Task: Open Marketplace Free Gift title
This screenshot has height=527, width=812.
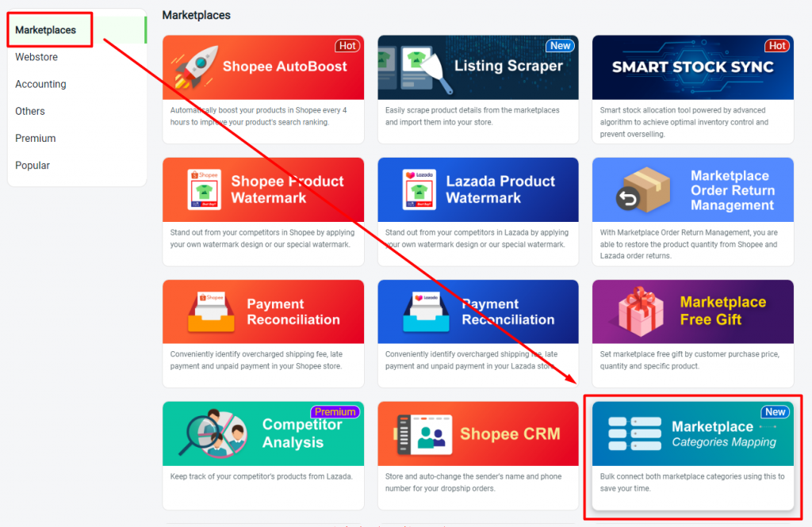Action: coord(723,311)
